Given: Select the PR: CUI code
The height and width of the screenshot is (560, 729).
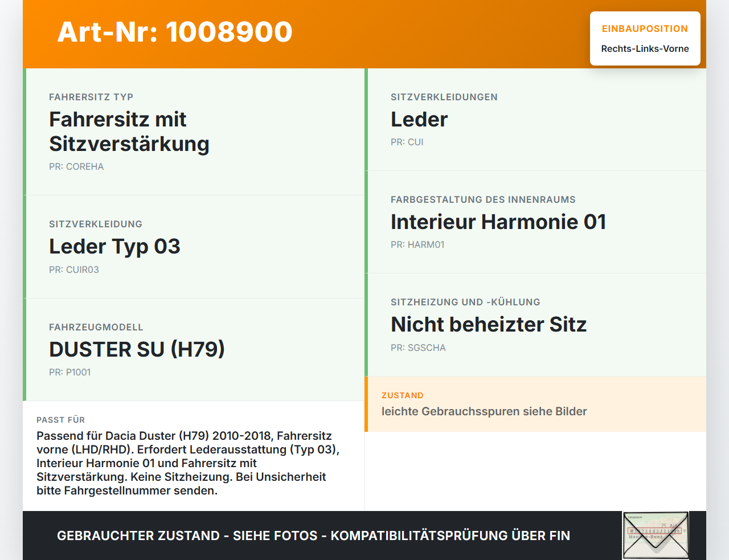Looking at the screenshot, I should click(407, 142).
